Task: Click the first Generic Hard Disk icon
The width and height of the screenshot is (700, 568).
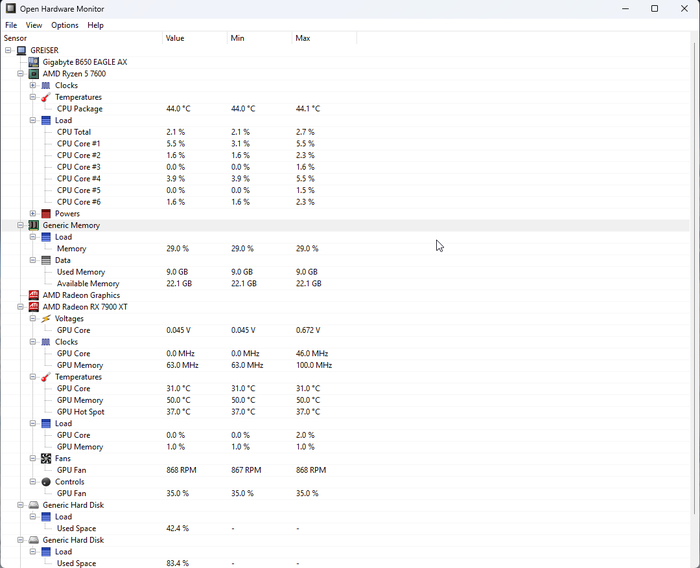Action: tap(33, 505)
